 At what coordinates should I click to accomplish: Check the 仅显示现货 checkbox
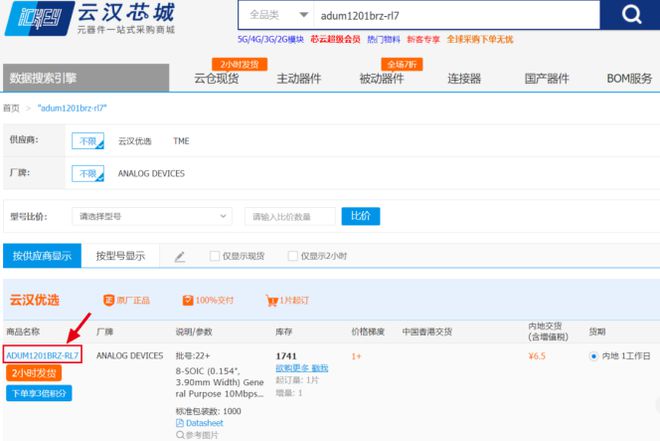coord(215,256)
